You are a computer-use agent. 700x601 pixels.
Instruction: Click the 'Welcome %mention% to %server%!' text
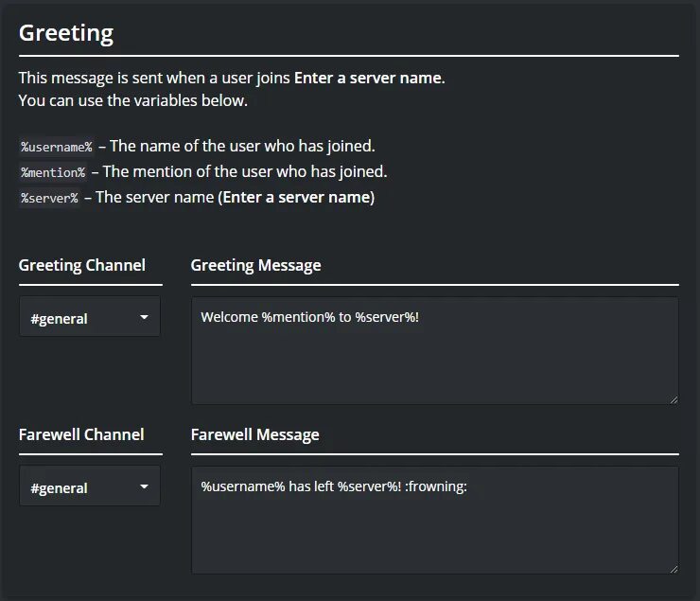click(309, 317)
